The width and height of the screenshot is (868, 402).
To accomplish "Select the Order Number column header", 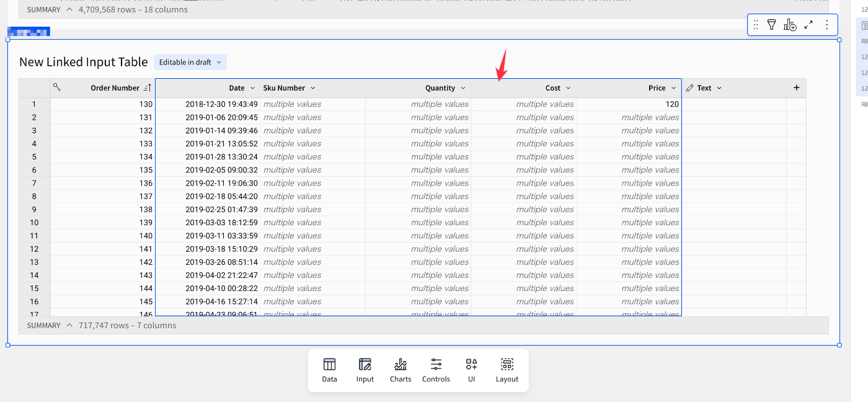I will pos(115,88).
